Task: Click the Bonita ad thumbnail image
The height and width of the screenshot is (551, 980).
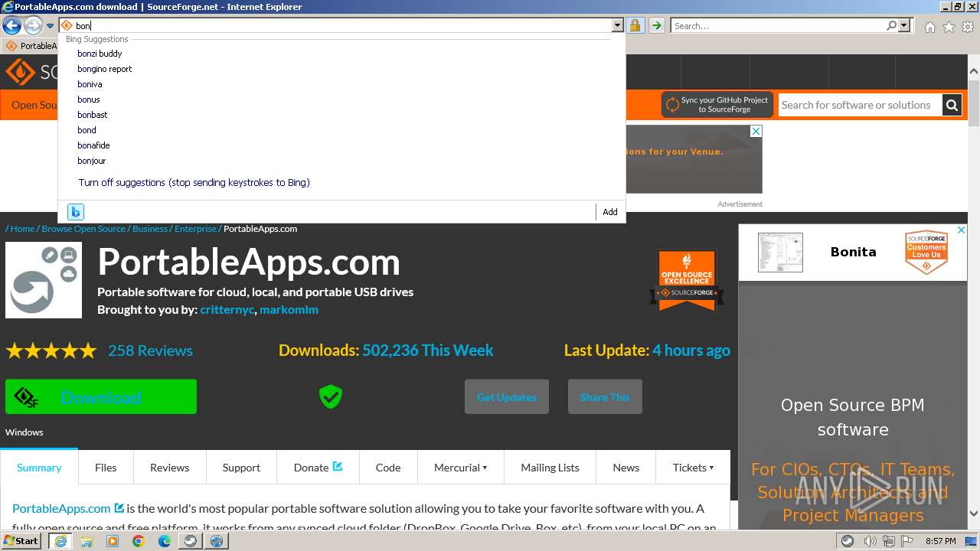Action: 780,253
